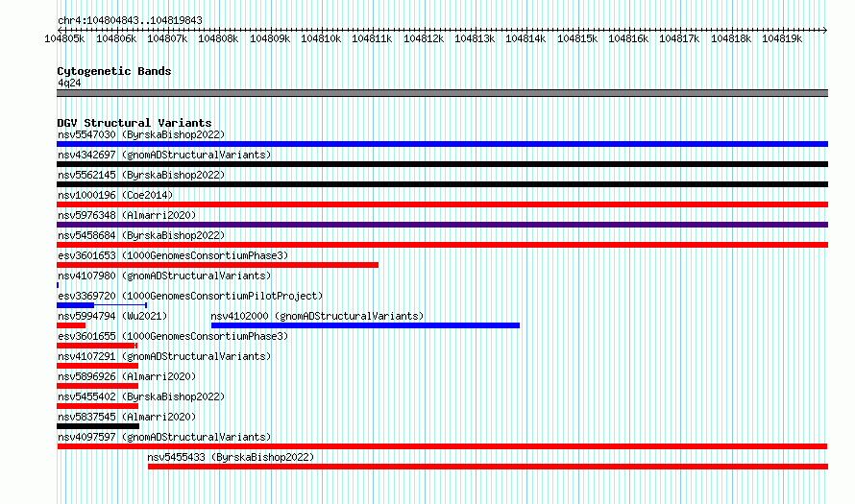Select the red nsv5458684 variant bar

pos(442,245)
